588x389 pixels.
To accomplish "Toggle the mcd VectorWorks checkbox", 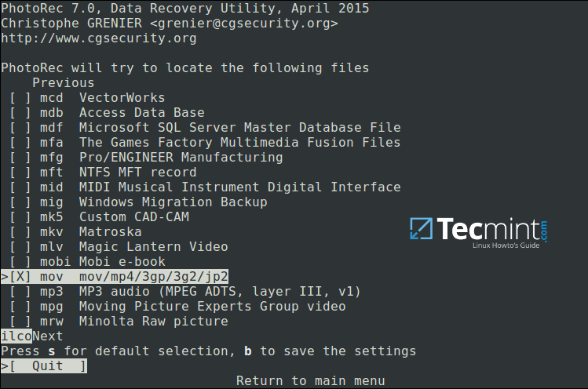I will pyautogui.click(x=20, y=98).
